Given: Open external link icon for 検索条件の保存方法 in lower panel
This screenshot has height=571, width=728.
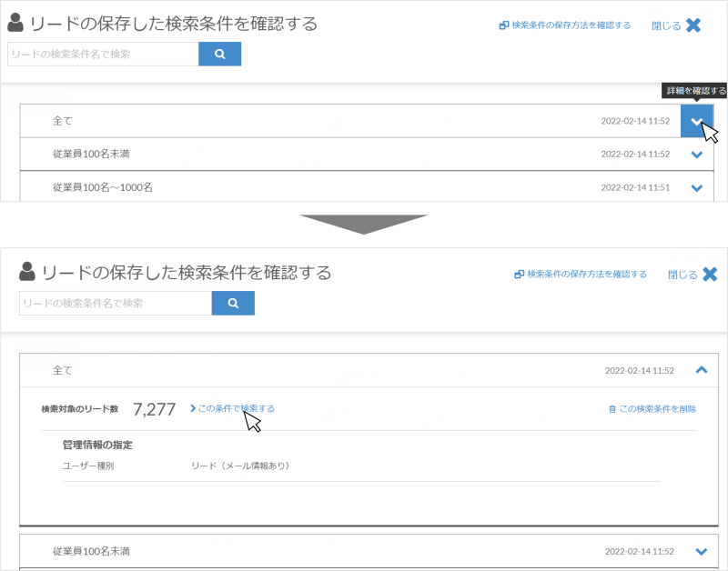Looking at the screenshot, I should 519,275.
